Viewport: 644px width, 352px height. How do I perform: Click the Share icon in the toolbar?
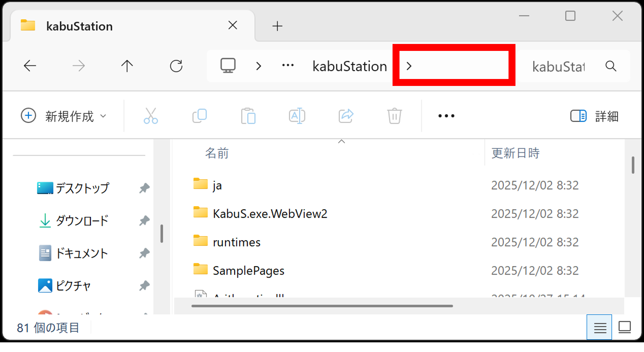tap(345, 116)
